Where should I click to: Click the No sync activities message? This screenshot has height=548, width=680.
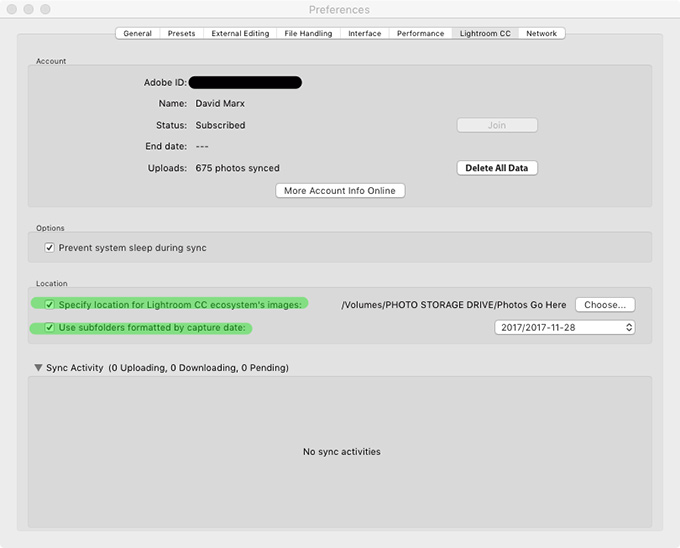[x=342, y=452]
